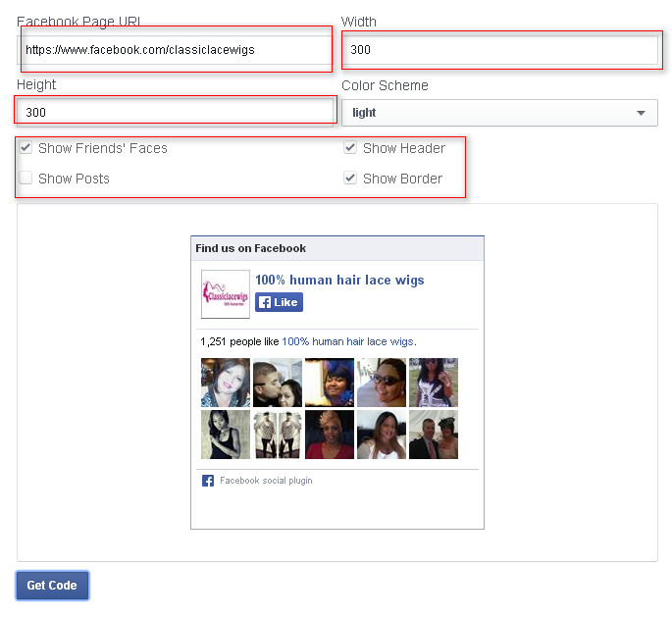
Task: Click the '100% human hair lace wigs' link in the likes sentence
Action: click(x=347, y=341)
